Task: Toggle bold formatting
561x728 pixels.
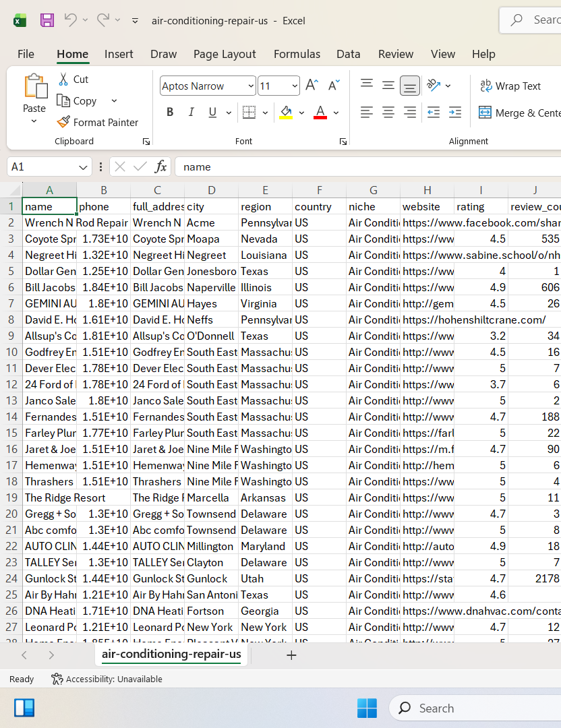Action: coord(170,113)
